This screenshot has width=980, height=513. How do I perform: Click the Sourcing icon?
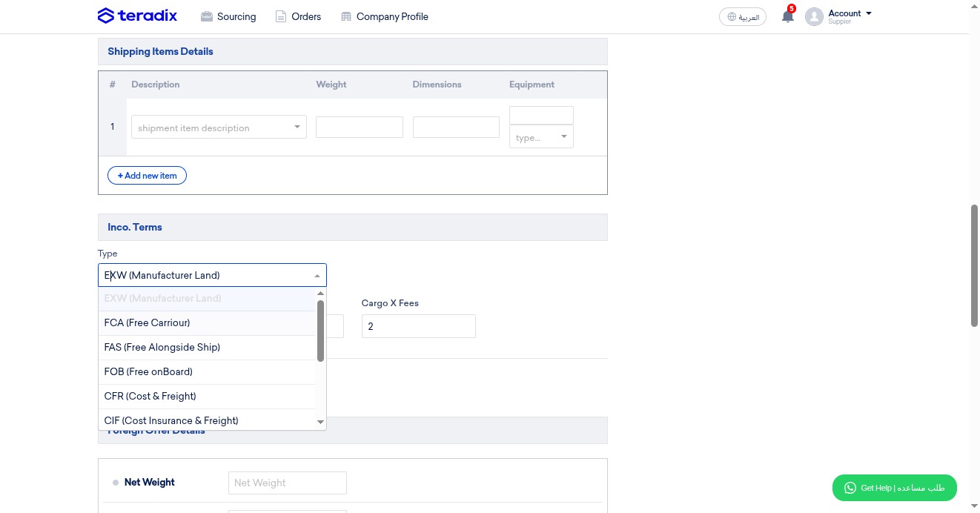coord(207,16)
